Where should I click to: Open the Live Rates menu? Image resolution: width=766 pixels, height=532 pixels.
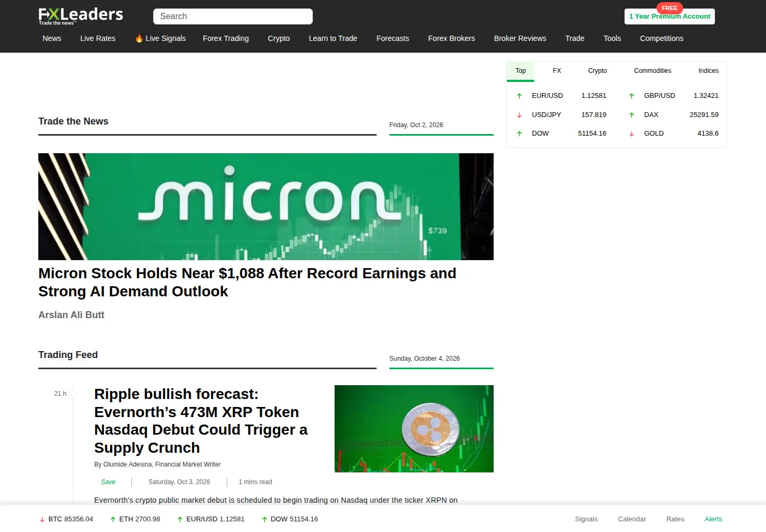tap(98, 38)
